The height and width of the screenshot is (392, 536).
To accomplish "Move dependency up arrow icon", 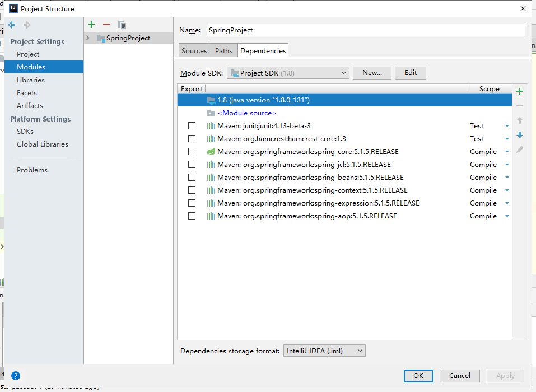I will pyautogui.click(x=520, y=120).
